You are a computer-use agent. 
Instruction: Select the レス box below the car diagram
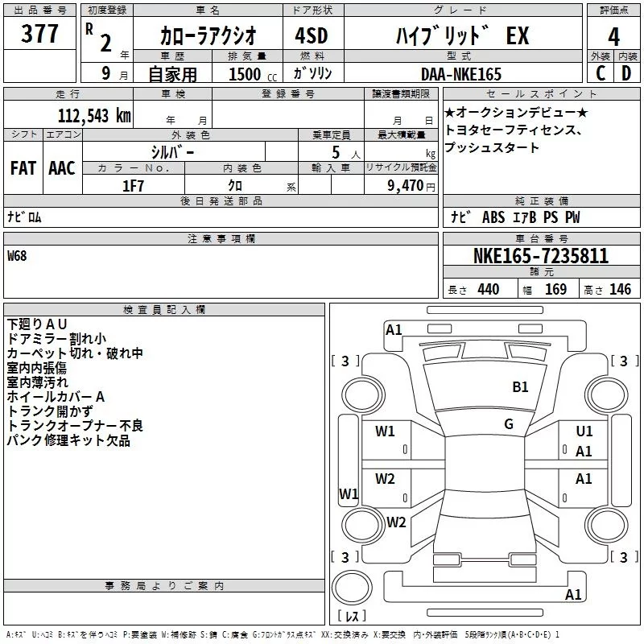click(351, 617)
